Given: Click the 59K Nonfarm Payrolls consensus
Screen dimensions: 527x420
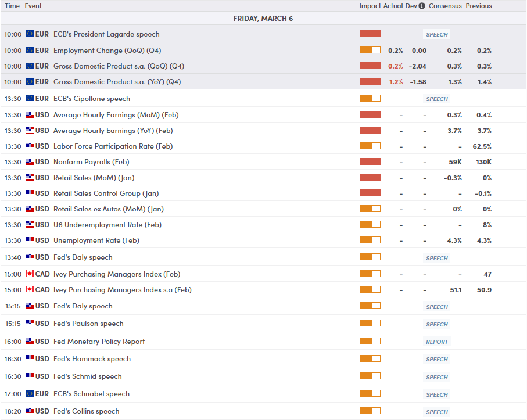Looking at the screenshot, I should click(455, 162).
